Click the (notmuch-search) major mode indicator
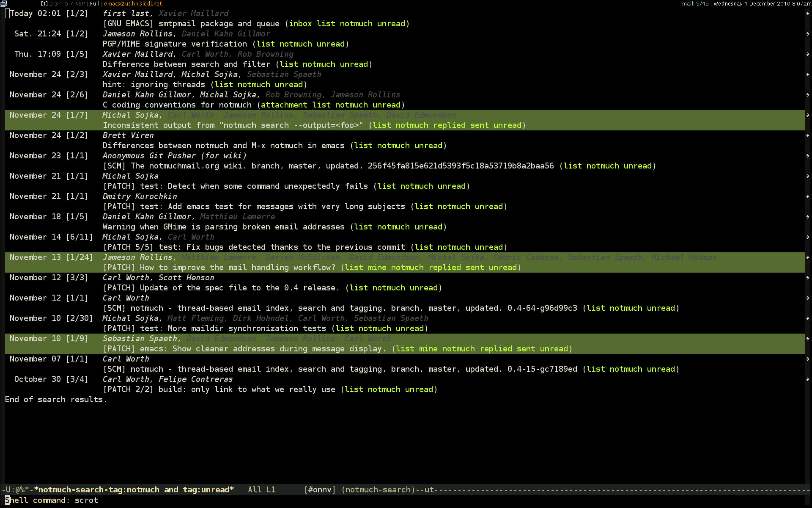 point(379,490)
